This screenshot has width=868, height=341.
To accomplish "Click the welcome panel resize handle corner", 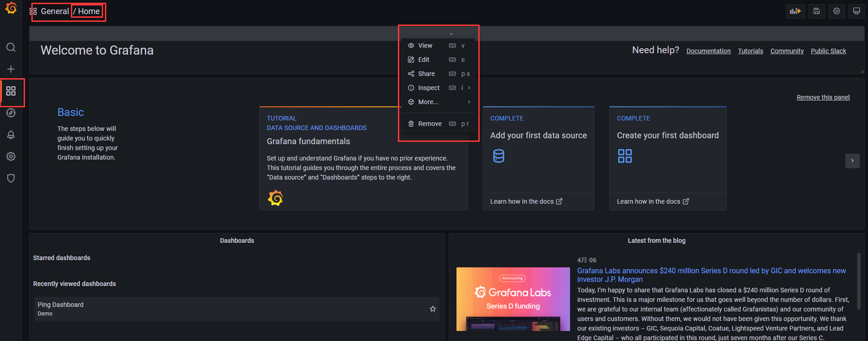I will (x=862, y=71).
